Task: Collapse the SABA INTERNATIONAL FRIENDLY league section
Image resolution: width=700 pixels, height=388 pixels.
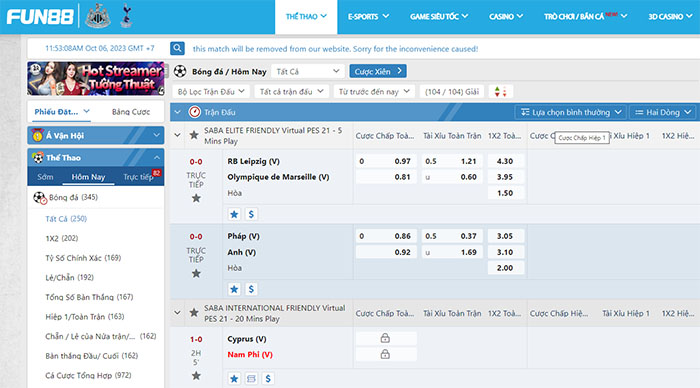Action: (177, 313)
